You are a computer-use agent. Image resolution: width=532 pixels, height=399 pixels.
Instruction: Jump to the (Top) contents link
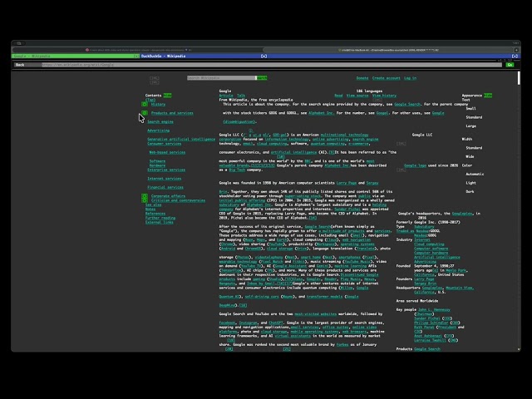point(150,100)
